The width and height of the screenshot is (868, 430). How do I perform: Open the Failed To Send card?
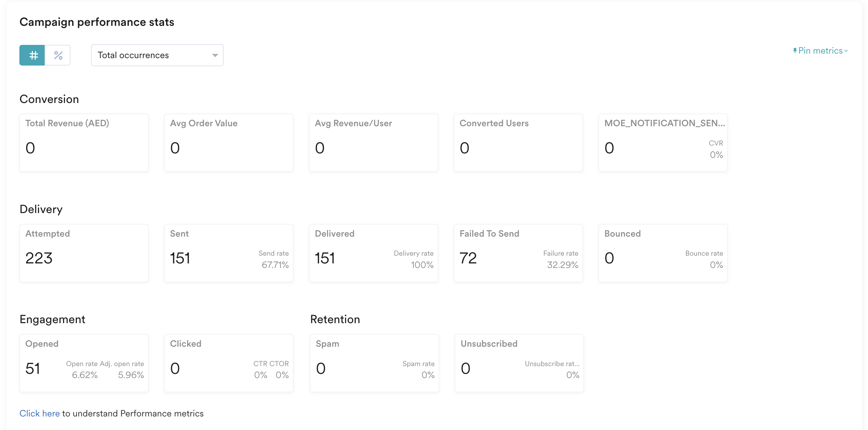pos(518,253)
